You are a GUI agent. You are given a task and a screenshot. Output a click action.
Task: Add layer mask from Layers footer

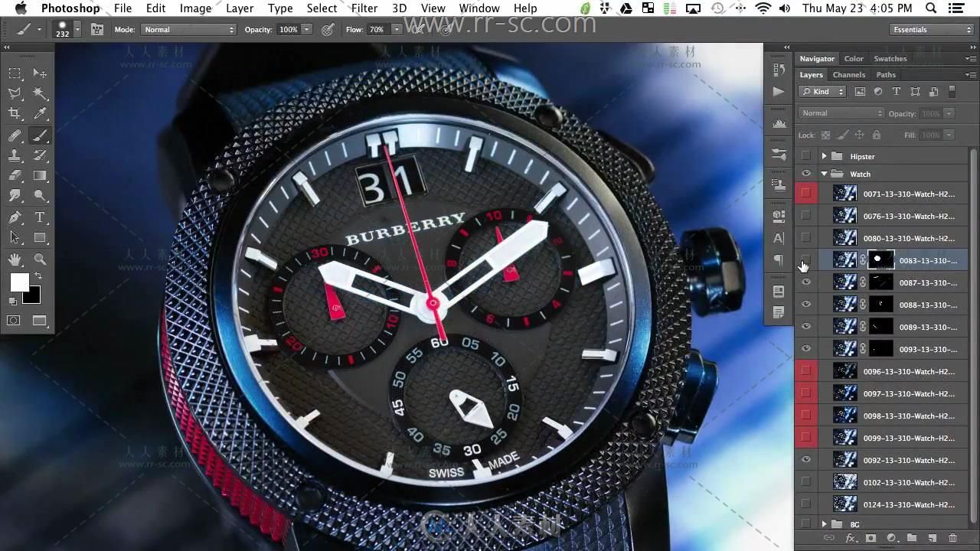pyautogui.click(x=871, y=539)
